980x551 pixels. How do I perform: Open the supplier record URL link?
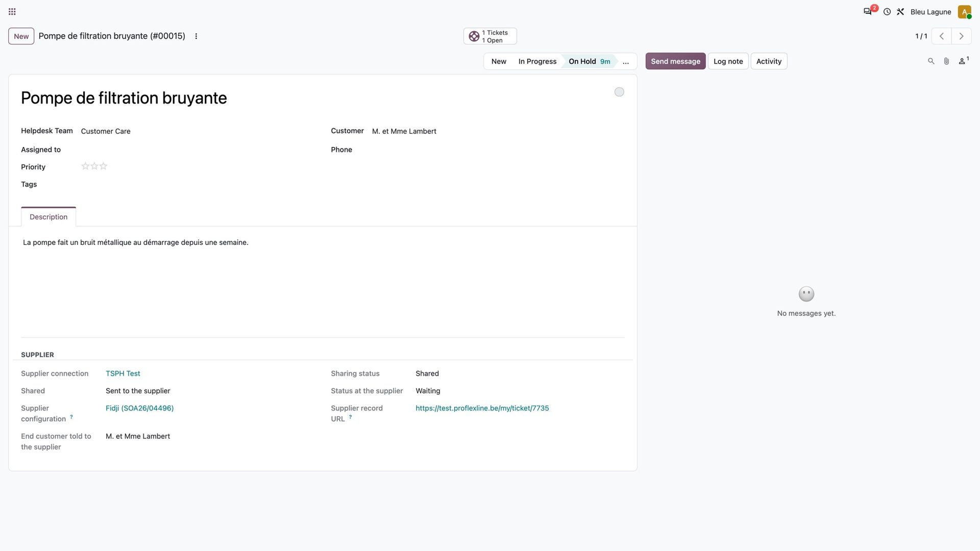coord(482,408)
